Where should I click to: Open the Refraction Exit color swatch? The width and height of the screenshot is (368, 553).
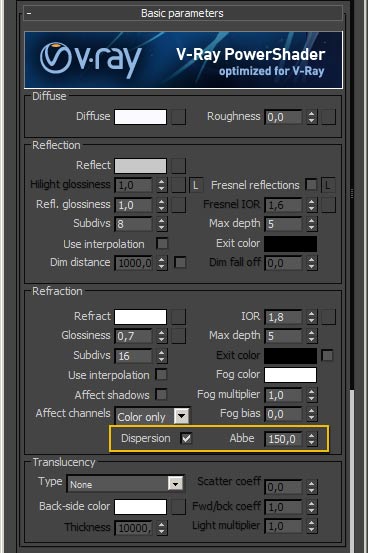290,356
